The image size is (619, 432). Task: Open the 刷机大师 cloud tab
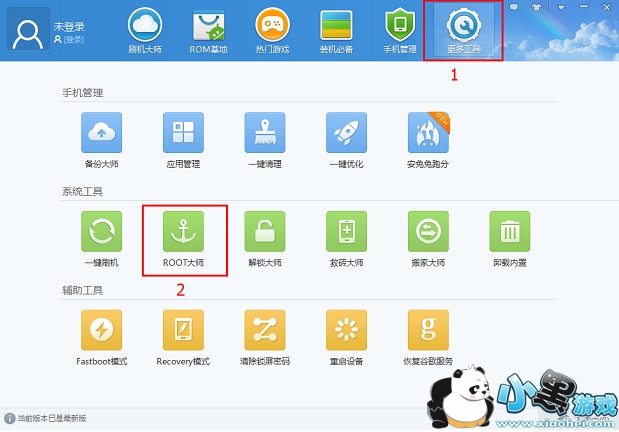tap(145, 31)
